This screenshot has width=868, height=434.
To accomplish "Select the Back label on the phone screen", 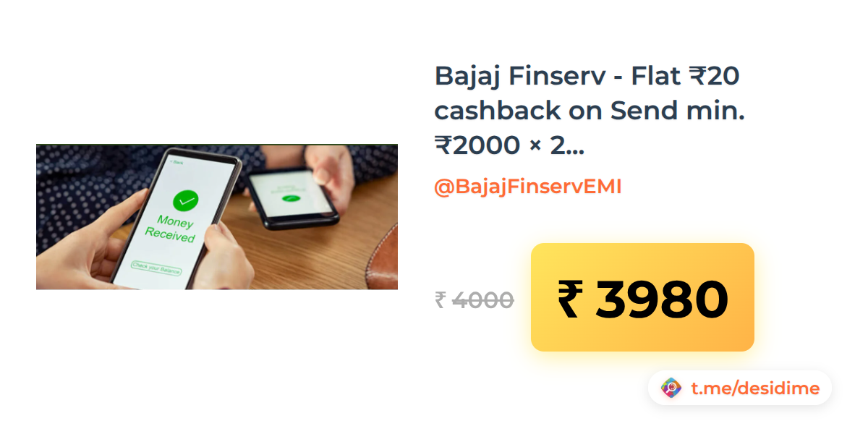I will click(x=177, y=162).
